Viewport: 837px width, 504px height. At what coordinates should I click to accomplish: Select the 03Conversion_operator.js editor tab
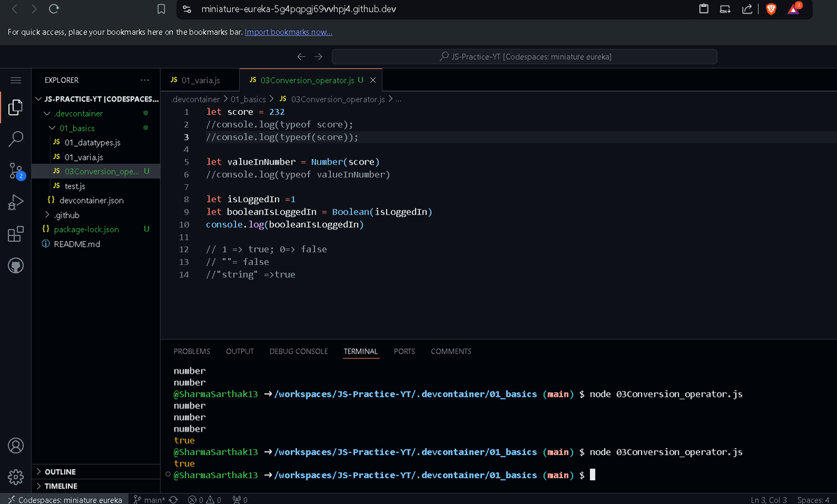(307, 80)
